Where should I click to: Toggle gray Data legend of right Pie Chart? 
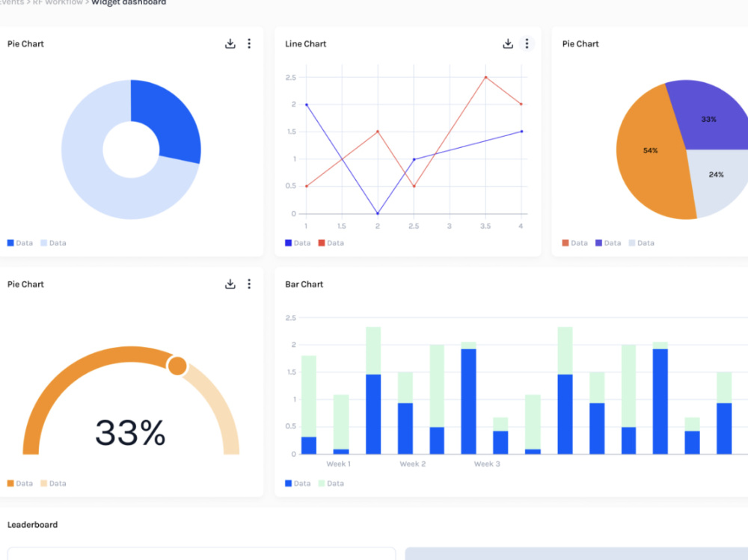pos(642,243)
